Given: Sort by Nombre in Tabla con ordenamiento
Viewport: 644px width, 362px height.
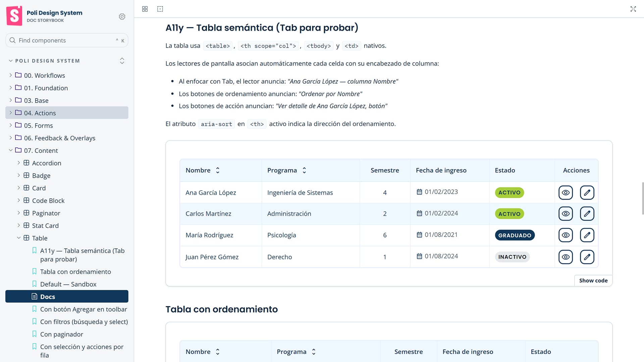Looking at the screenshot, I should click(x=218, y=352).
